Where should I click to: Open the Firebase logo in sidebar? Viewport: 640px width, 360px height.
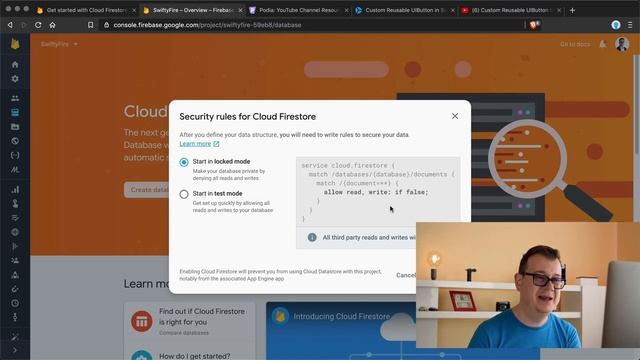pos(15,44)
